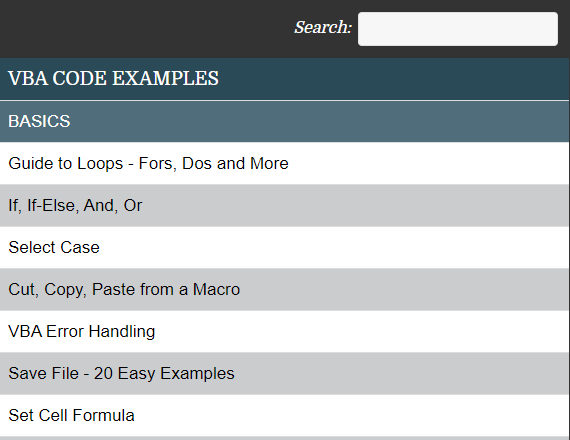Click the gray row containing If-Else link
The height and width of the screenshot is (440, 570).
284,205
